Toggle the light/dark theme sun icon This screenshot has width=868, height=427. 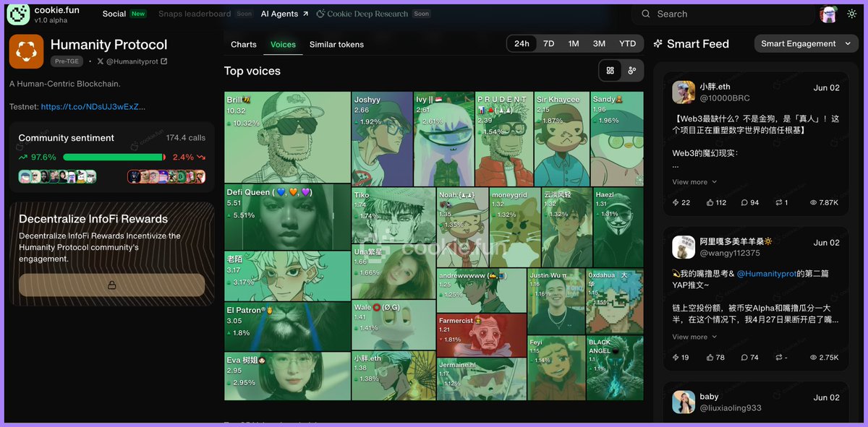pyautogui.click(x=852, y=14)
